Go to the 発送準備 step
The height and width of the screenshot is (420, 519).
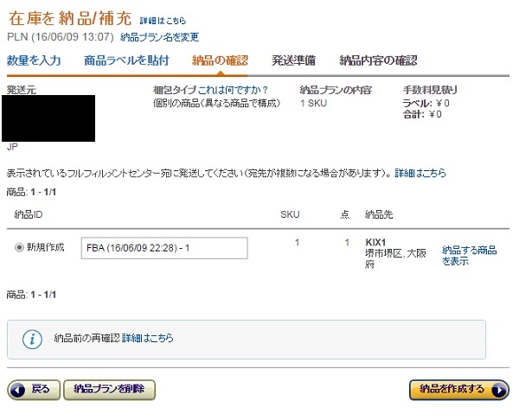tap(293, 60)
